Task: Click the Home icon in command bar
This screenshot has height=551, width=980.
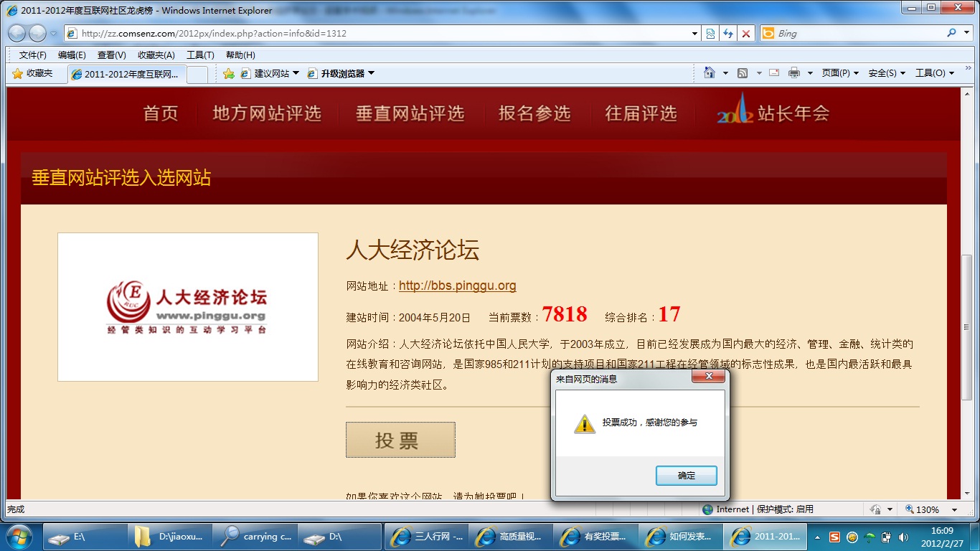Action: pos(710,72)
